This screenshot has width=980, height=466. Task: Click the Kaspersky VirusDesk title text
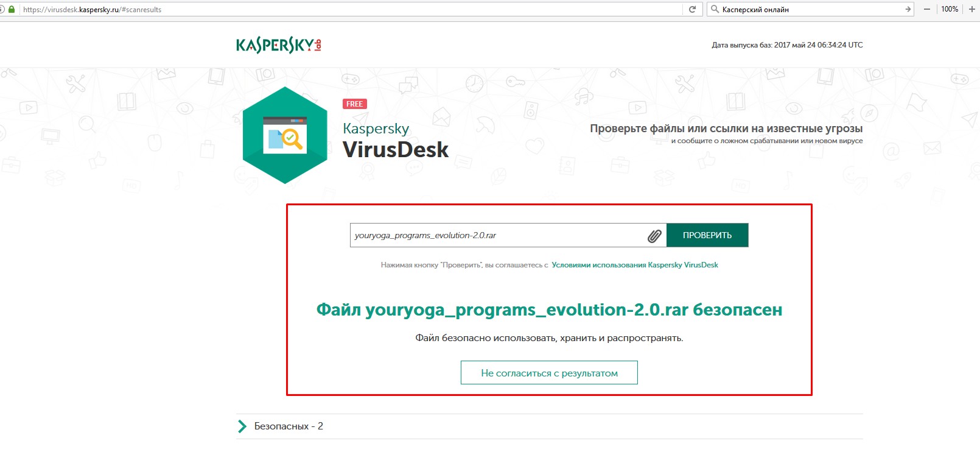coord(396,141)
